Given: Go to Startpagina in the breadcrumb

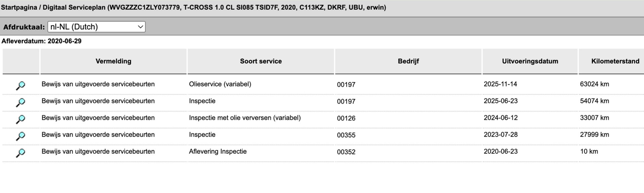Looking at the screenshot, I should (x=19, y=7).
